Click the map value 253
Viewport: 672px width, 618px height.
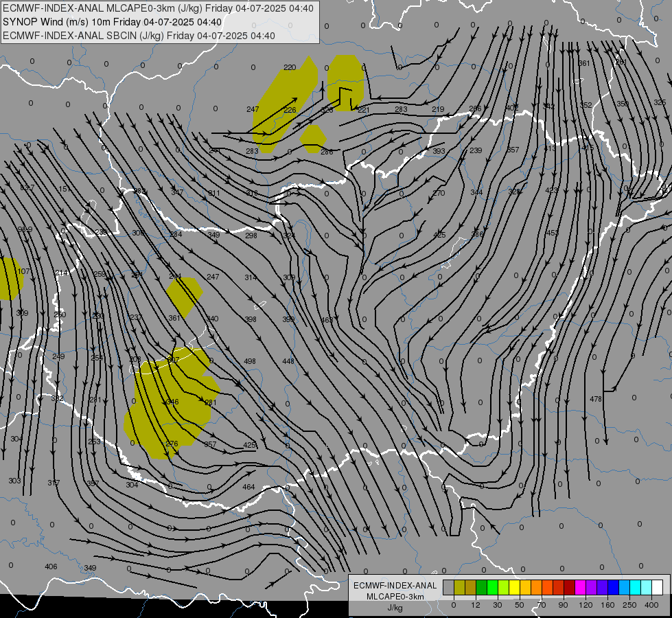coord(94,442)
